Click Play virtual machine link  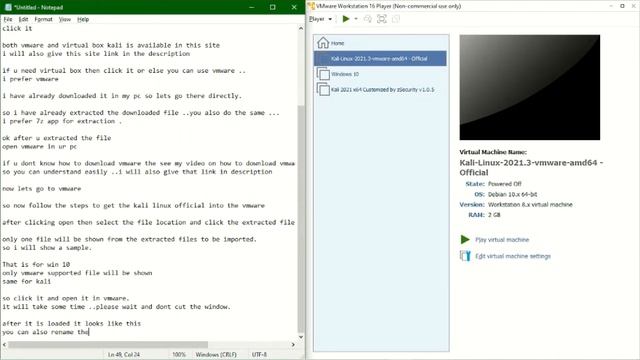(502, 240)
